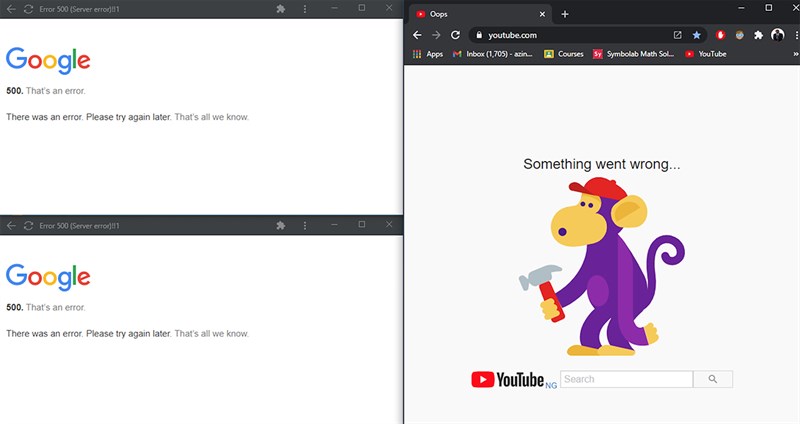The width and height of the screenshot is (800, 424).
Task: Click '500. That's an error.' in top window
Action: click(46, 91)
